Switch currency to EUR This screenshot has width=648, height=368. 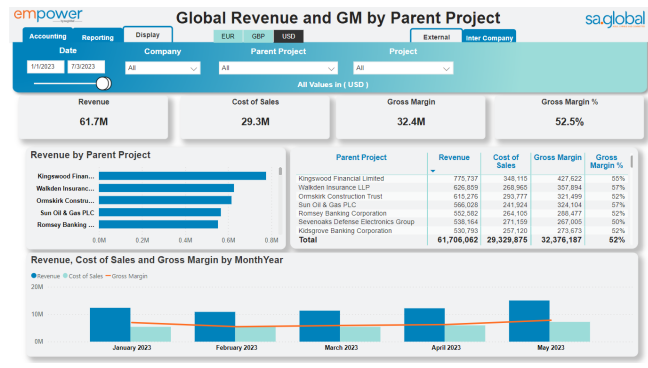[x=228, y=36]
